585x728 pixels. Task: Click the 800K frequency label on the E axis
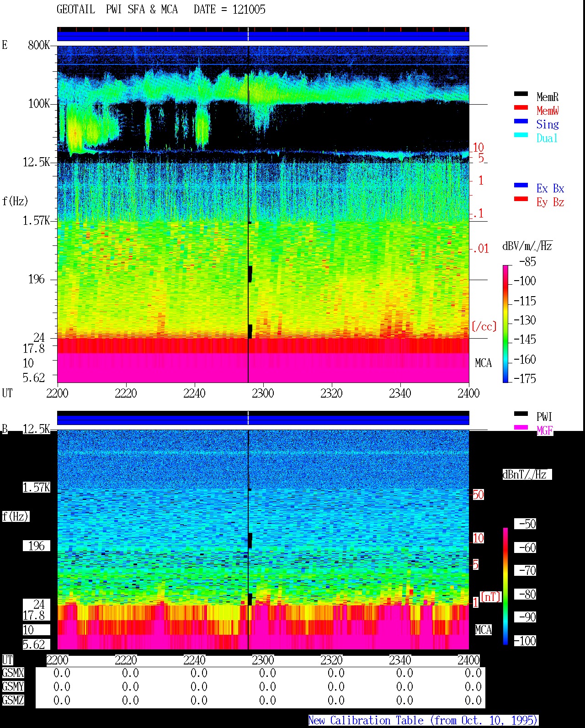(39, 45)
